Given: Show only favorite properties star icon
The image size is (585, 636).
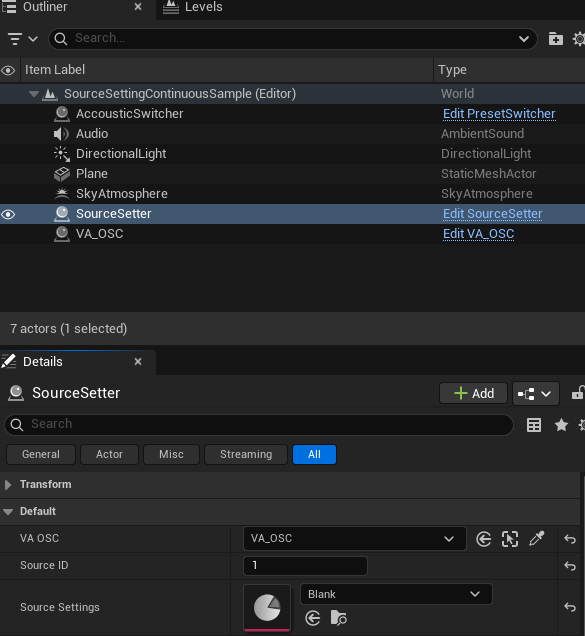Looking at the screenshot, I should coord(561,425).
